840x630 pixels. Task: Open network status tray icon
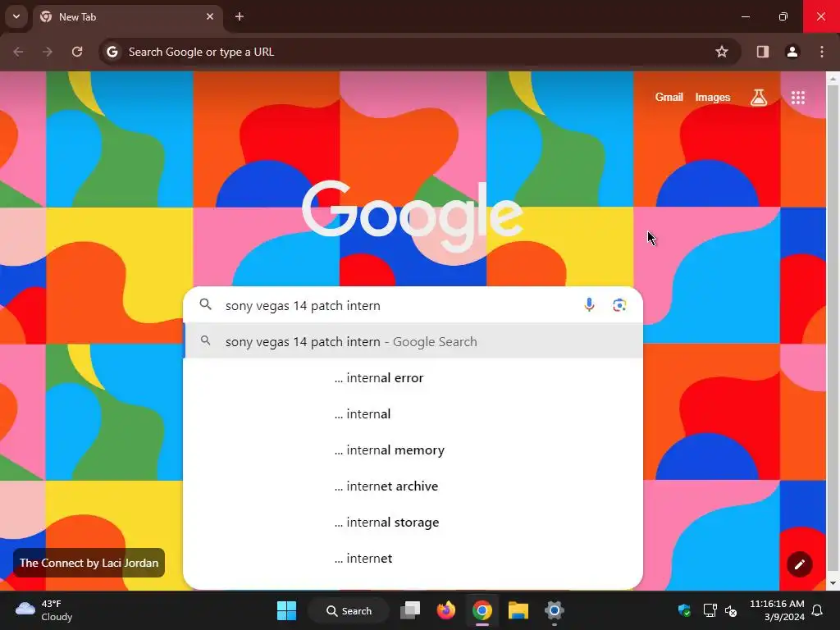click(710, 610)
